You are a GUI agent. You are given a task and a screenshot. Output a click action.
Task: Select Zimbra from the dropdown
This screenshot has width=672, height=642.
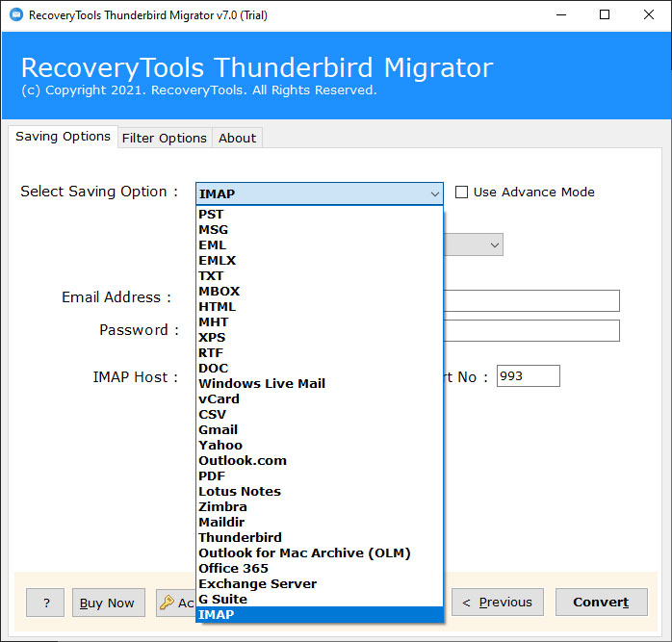pos(320,506)
